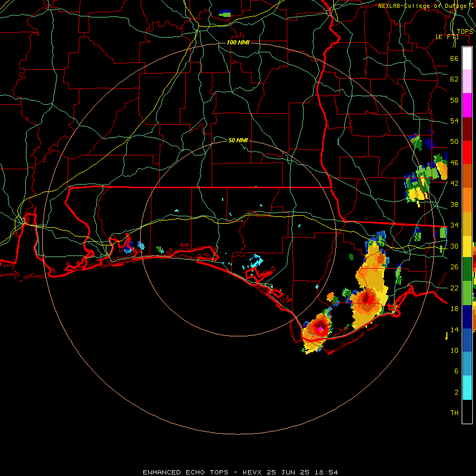Click the 22 legend value
Image resolution: width=476 pixels, height=476 pixels.
[454, 288]
